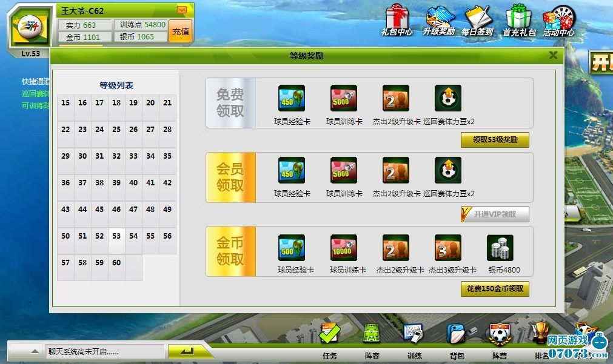The height and width of the screenshot is (364, 613).
Task: Open the 礼包中心 gift center icon
Action: (397, 18)
